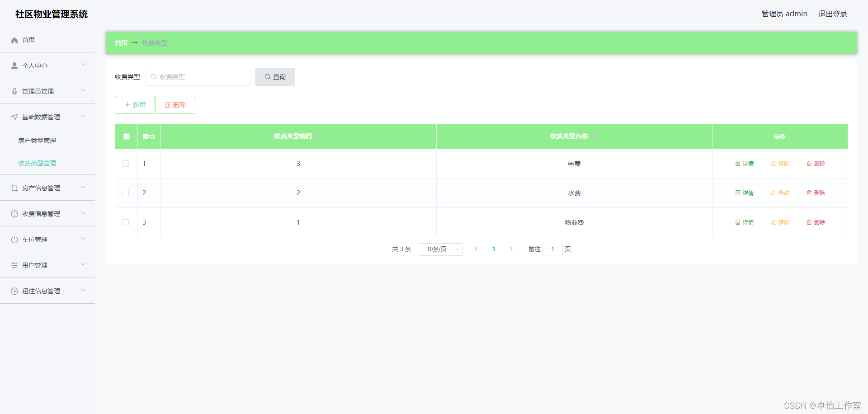Click the search icon inside the 收费类型 field
Viewport: 868px width, 414px height.
coord(154,77)
